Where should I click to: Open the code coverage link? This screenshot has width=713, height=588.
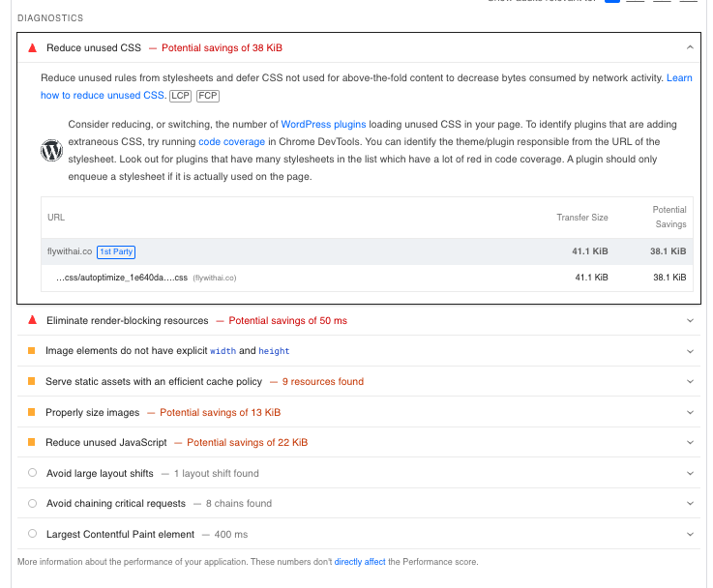(x=231, y=142)
